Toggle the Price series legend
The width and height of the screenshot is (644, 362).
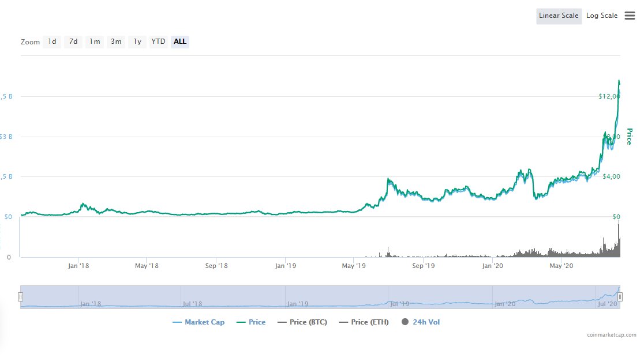[251, 322]
